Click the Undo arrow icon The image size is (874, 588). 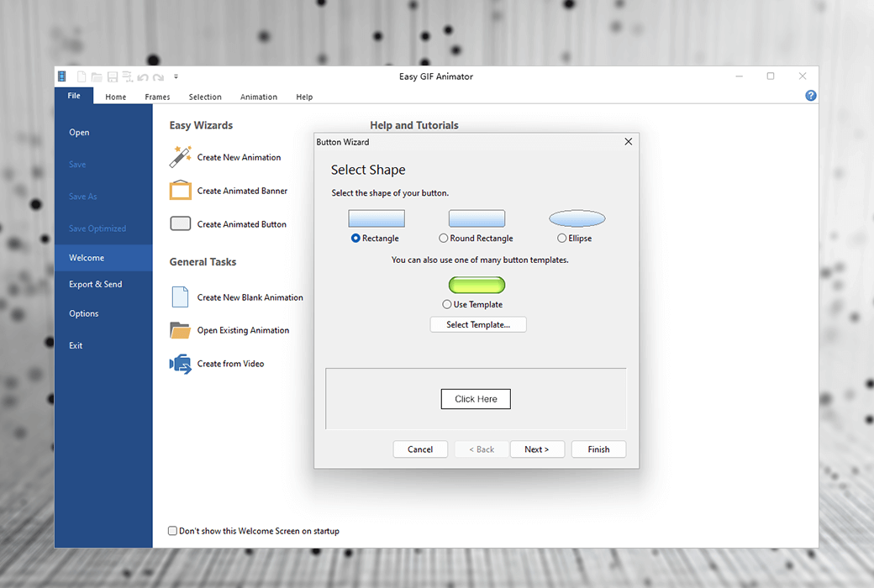[143, 77]
